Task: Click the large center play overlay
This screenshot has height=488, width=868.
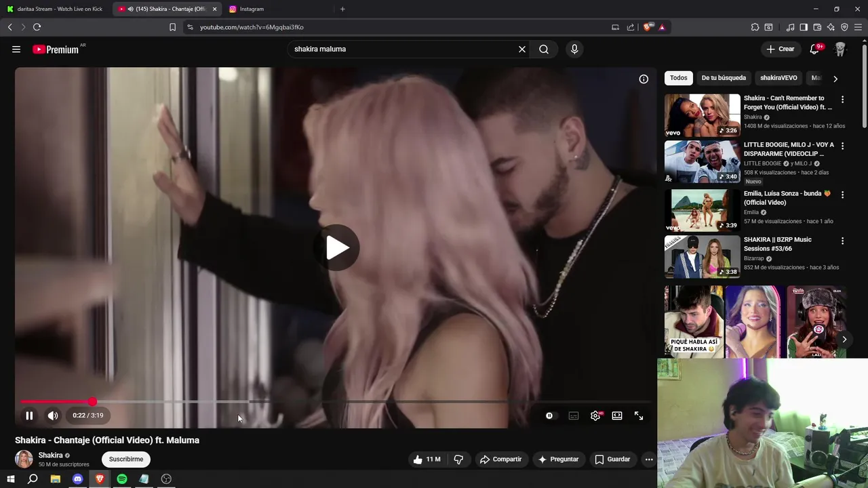Action: point(336,248)
